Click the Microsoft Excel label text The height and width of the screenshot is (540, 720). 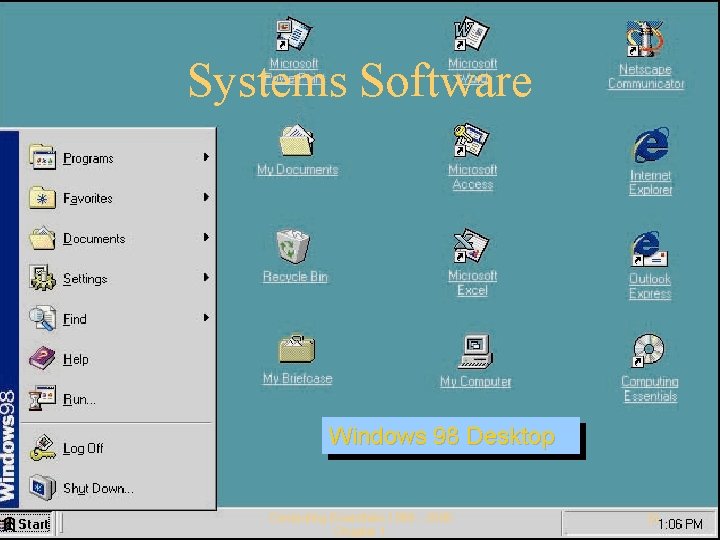pyautogui.click(x=472, y=283)
